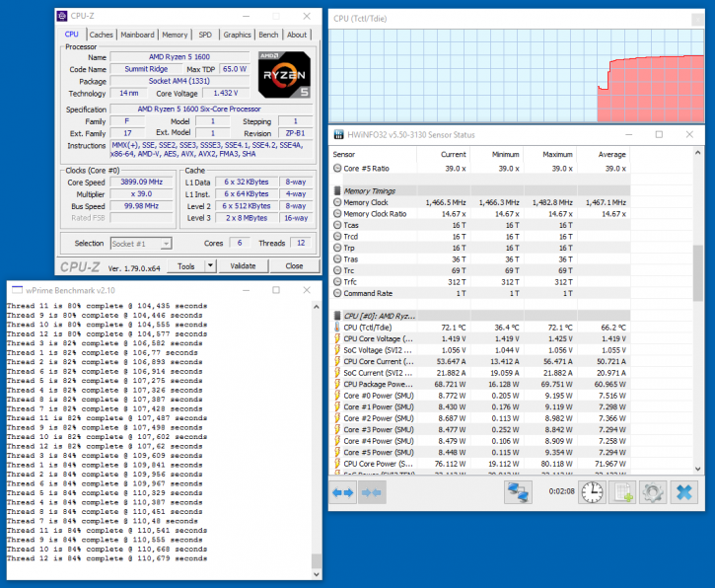This screenshot has width=715, height=588.
Task: Click the HWiNFO scrollbar up arrow
Action: (697, 153)
